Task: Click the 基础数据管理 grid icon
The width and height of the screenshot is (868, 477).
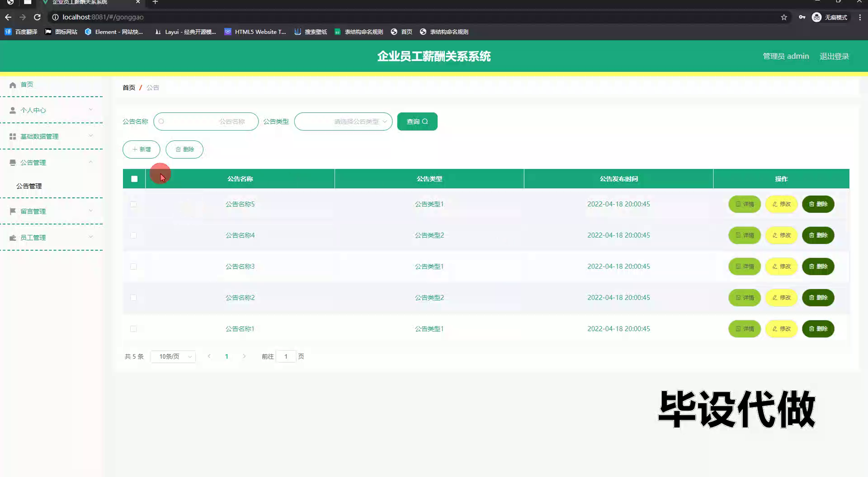Action: (13, 136)
